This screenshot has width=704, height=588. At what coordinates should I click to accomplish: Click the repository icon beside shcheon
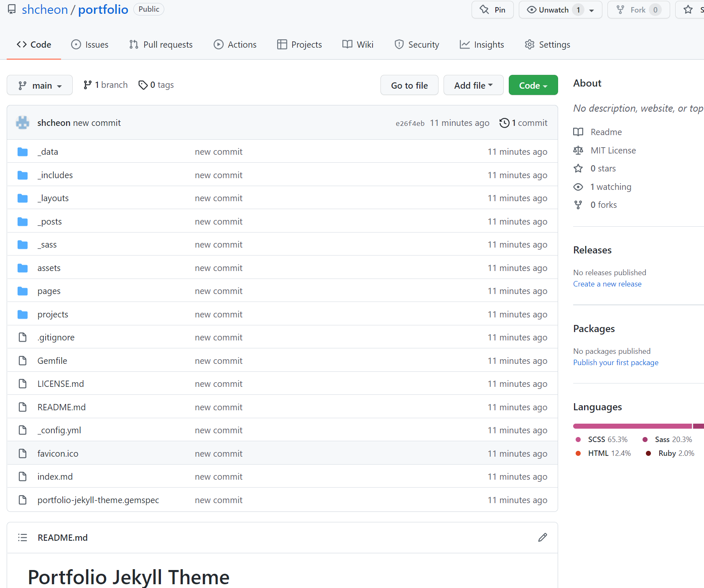click(x=12, y=9)
